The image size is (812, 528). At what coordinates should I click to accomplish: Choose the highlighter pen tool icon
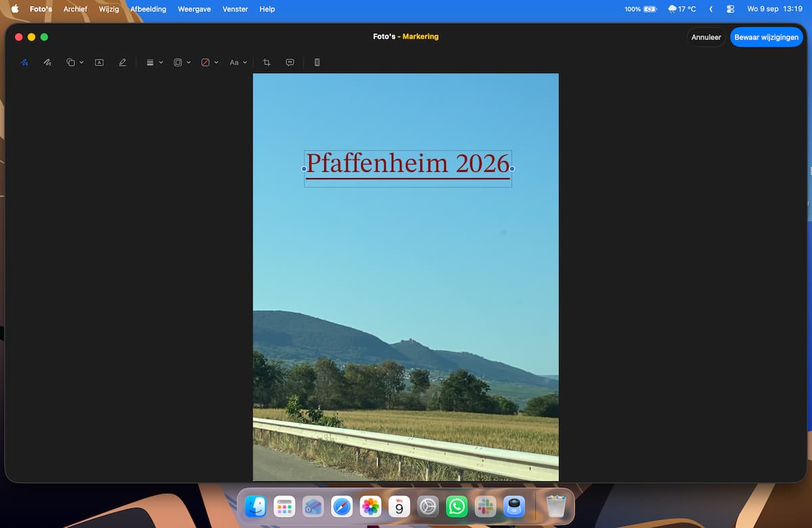122,62
